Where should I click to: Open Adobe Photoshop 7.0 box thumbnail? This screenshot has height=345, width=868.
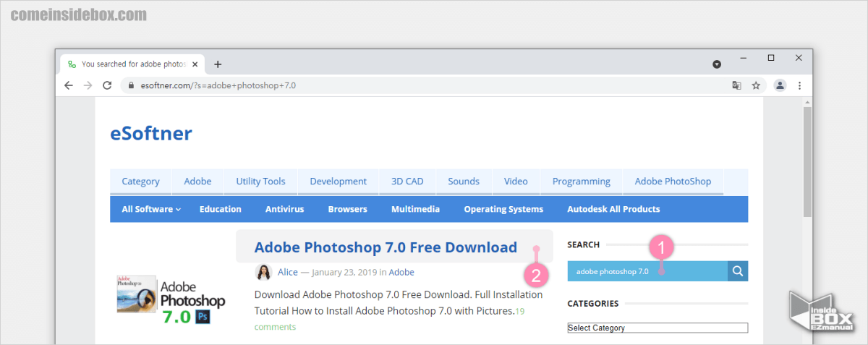(x=171, y=299)
